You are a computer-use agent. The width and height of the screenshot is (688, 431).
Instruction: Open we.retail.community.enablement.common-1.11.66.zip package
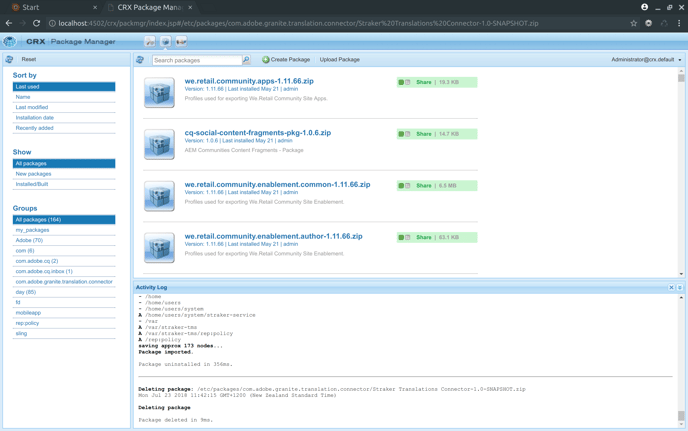[277, 184]
